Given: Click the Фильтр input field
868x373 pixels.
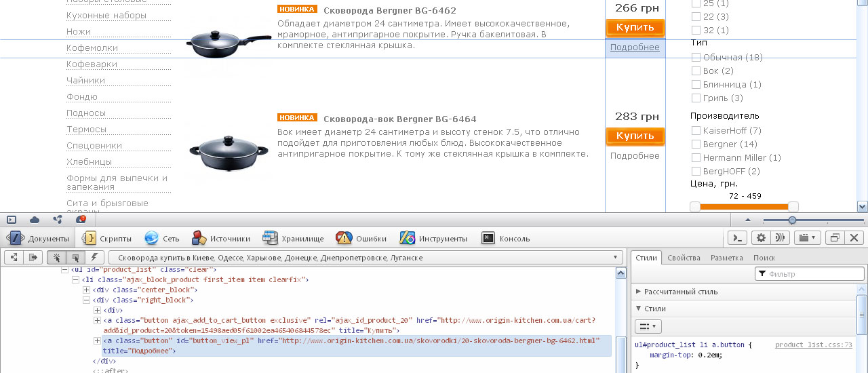Looking at the screenshot, I should pos(811,274).
